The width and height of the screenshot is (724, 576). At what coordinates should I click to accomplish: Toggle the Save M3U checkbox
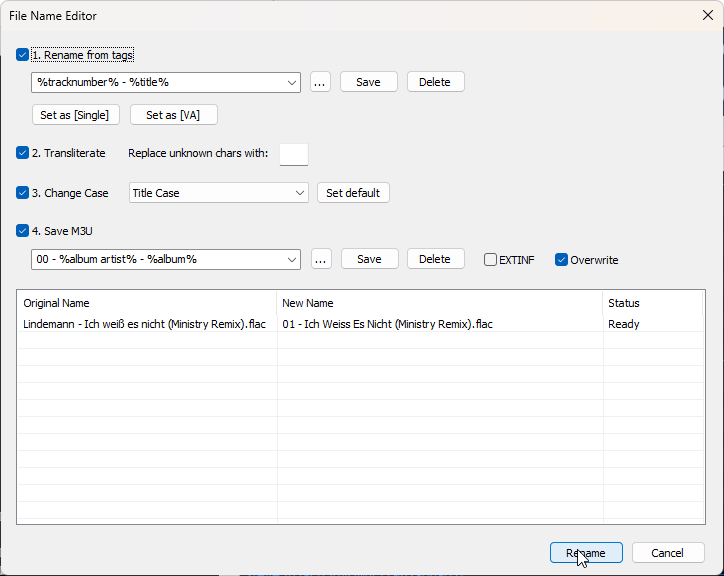22,230
